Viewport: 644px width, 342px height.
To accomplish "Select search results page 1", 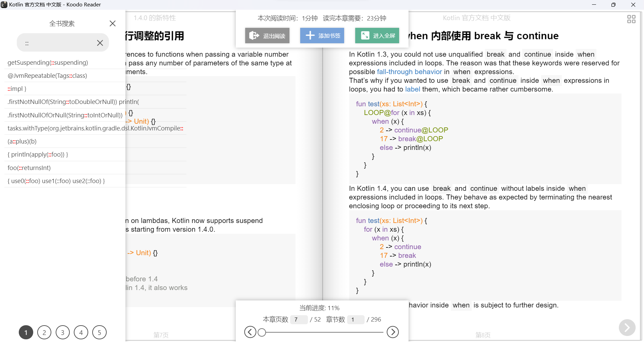I will point(26,333).
